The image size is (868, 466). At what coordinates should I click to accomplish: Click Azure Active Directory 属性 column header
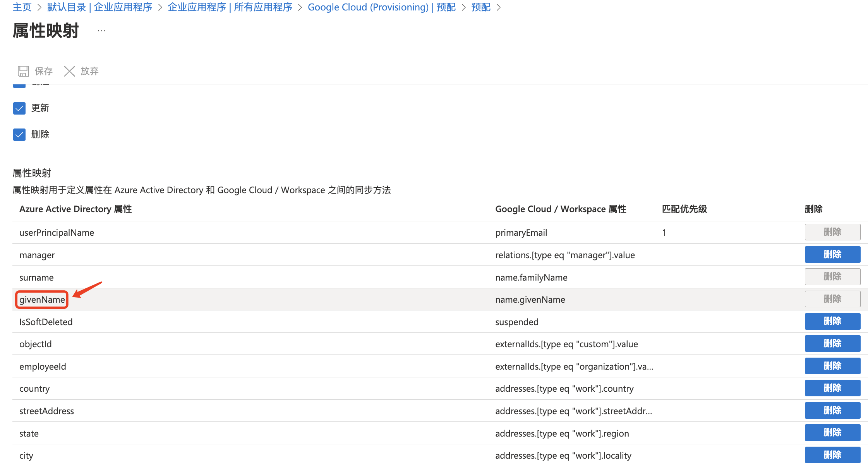tap(75, 209)
